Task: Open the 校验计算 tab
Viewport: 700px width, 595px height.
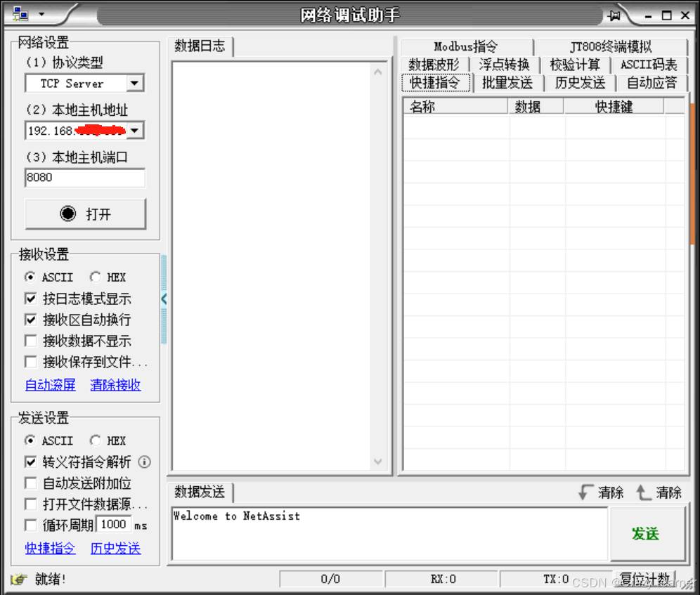Action: point(575,65)
